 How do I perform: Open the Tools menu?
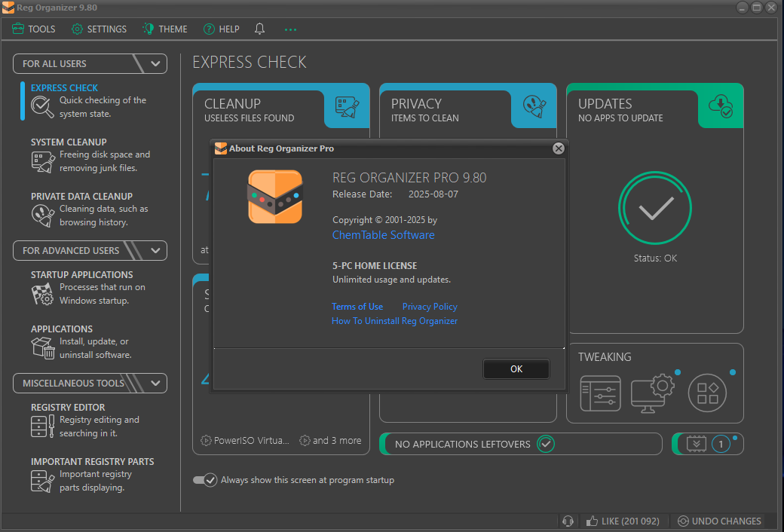33,29
